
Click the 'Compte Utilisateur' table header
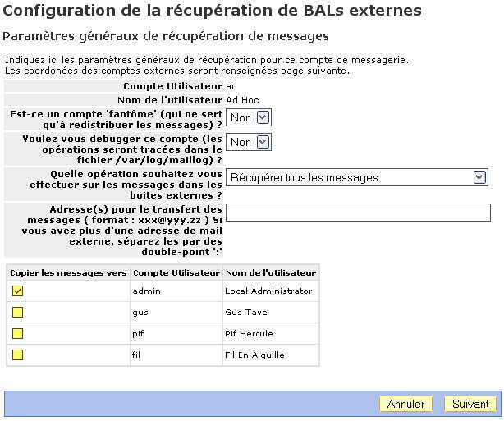[x=176, y=272]
